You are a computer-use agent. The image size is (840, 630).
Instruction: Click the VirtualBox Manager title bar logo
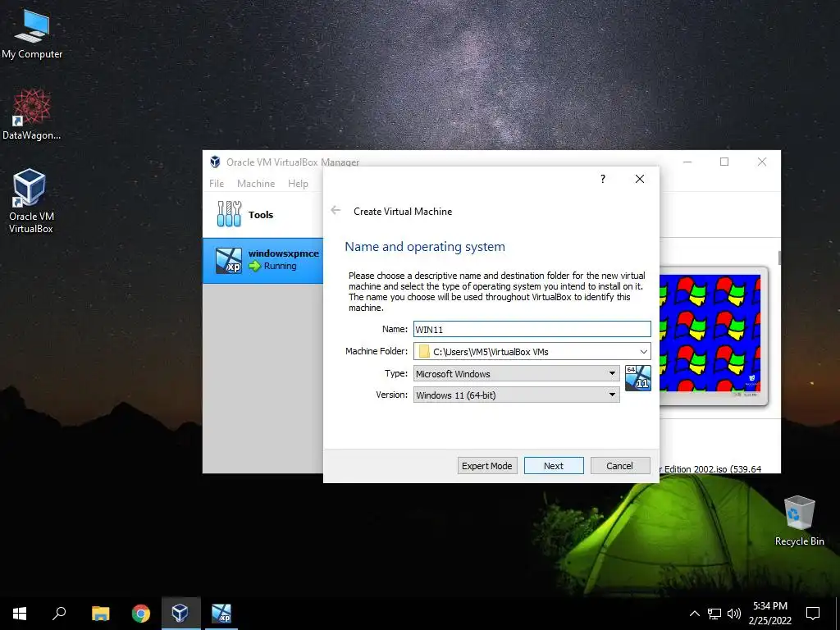tap(216, 162)
